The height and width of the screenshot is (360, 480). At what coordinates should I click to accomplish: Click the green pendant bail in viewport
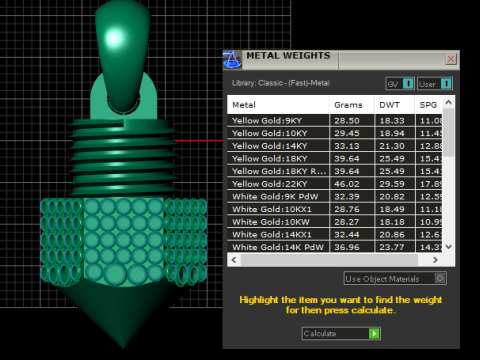[123, 55]
